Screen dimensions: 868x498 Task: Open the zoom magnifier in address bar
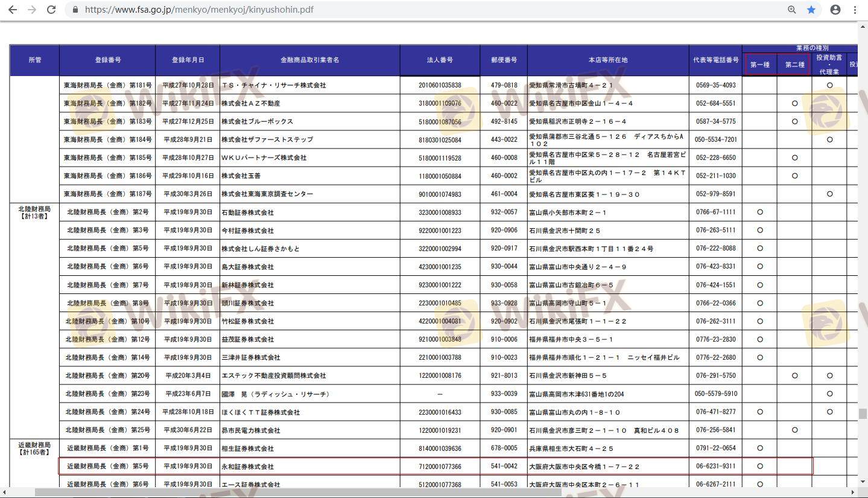click(x=791, y=10)
